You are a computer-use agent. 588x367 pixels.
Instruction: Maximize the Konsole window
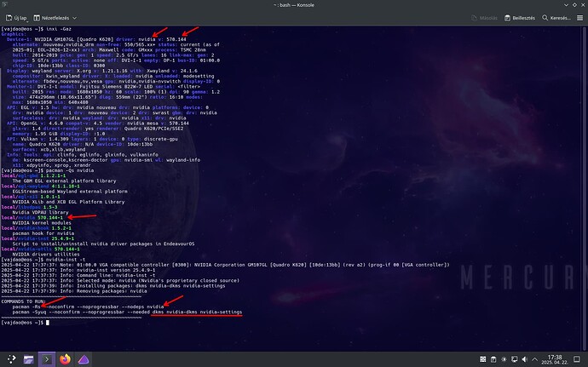coord(574,5)
